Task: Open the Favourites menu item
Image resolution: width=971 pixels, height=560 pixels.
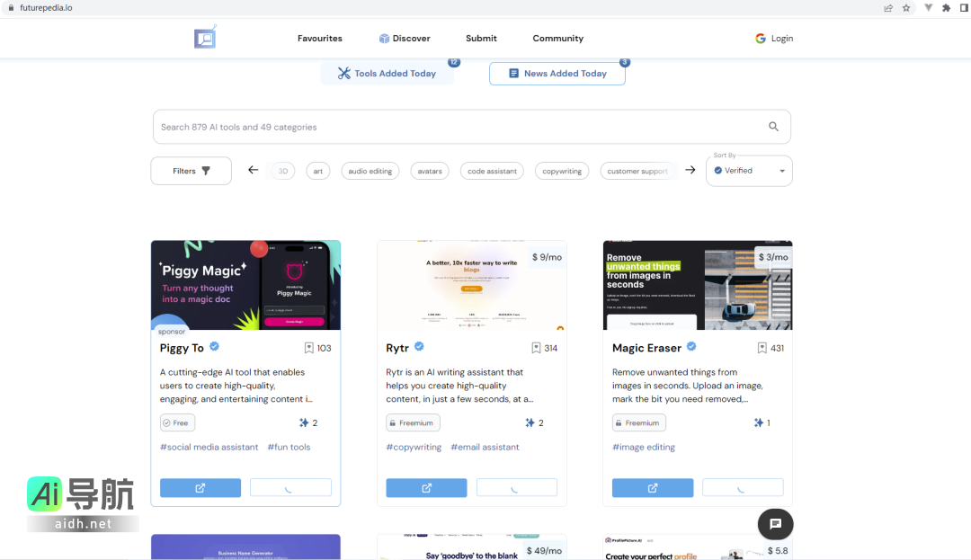Action: [x=319, y=39]
